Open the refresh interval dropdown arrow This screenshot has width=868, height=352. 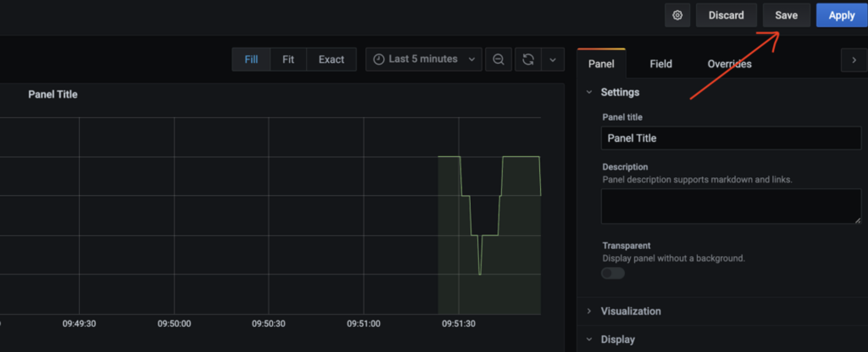click(x=553, y=60)
